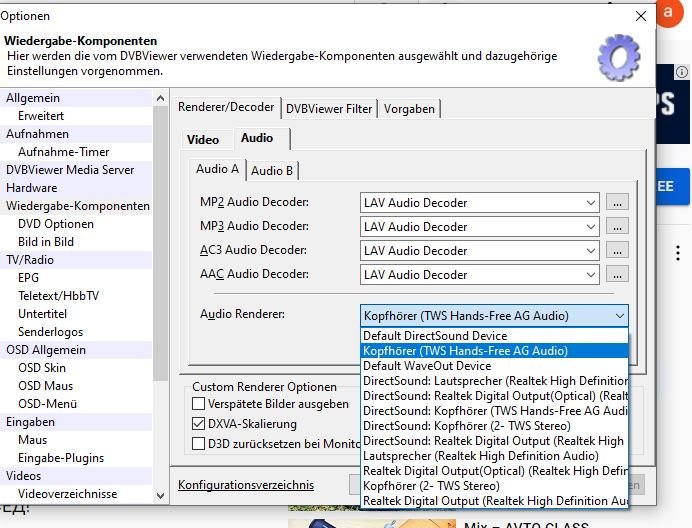Open the Konfigurationsverzeichnis link
Viewport: 692px width, 528px height.
[x=246, y=485]
